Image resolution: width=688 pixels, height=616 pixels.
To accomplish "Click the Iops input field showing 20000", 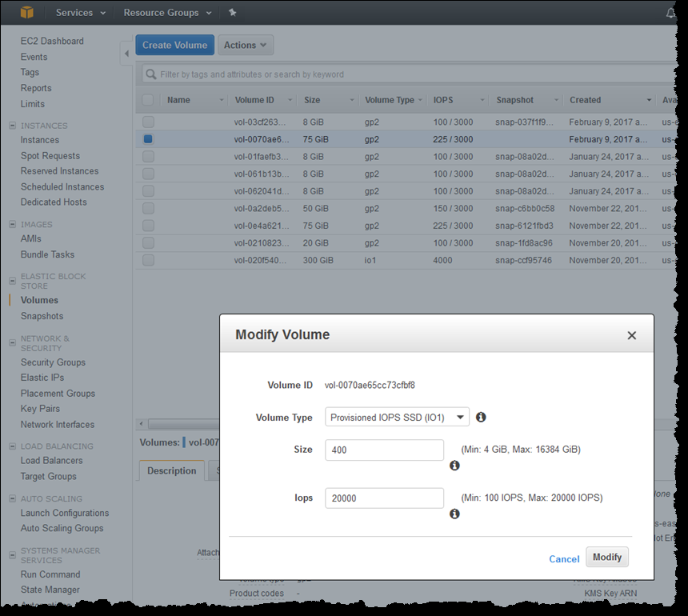I will point(384,498).
